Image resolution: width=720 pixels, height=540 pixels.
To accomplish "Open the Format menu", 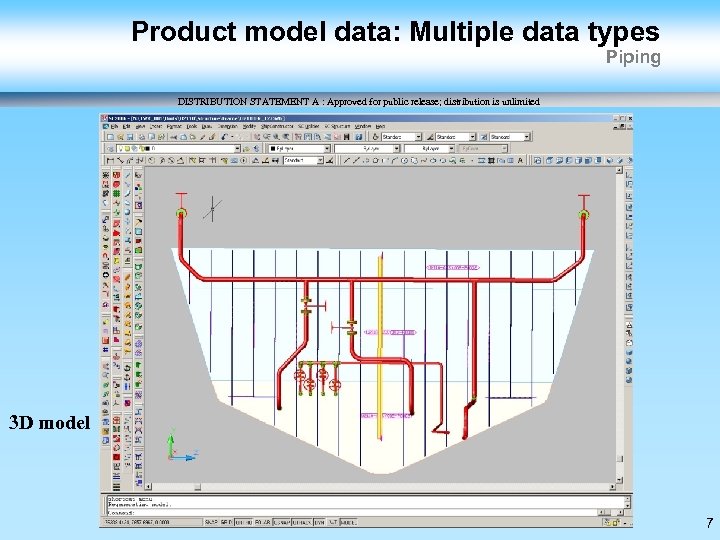I will 174,126.
